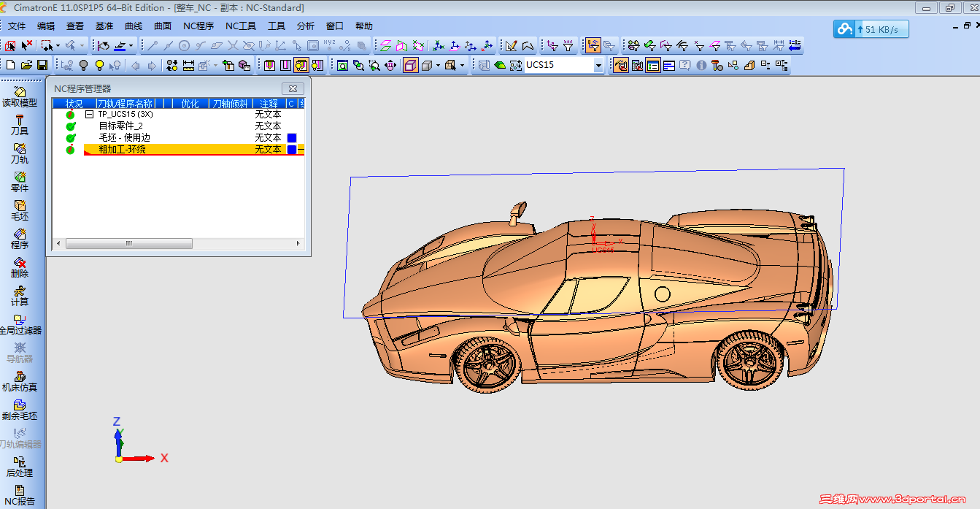980x509 pixels.
Task: Click blue color swatch in 毛坯 - 使用边 row
Action: point(292,138)
